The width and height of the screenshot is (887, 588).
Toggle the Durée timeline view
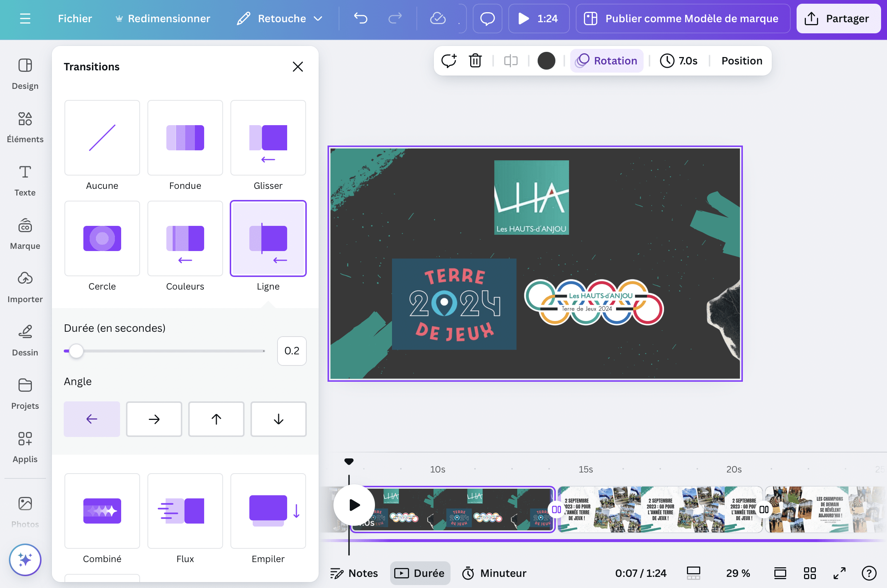(420, 573)
